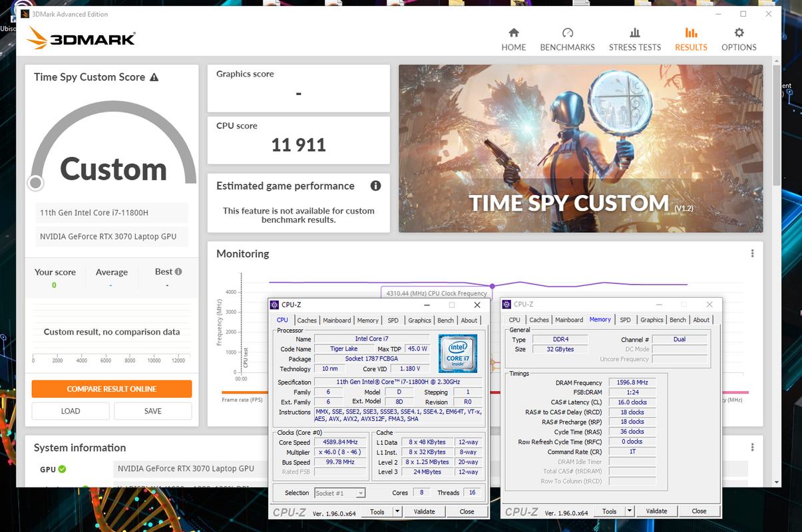802x532 pixels.
Task: Click the Multiplier value x 46.0
Action: tap(339, 452)
